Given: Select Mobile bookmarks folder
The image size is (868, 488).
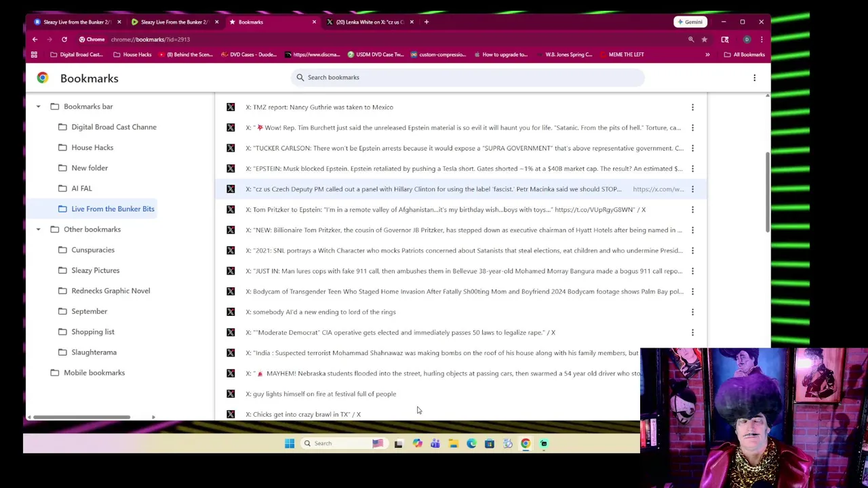Looking at the screenshot, I should coord(87,373).
